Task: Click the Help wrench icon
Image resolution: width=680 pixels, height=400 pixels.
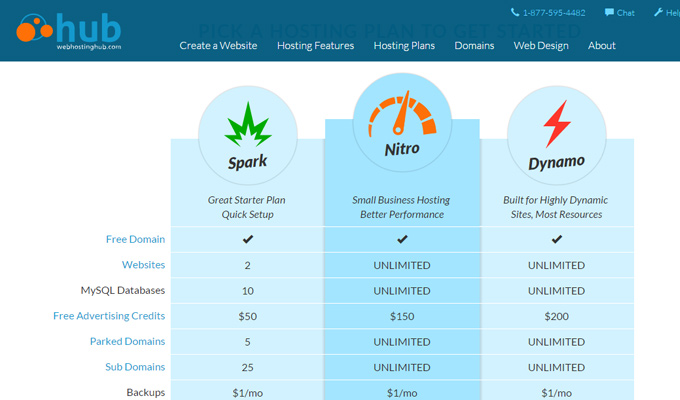Action: coord(658,12)
